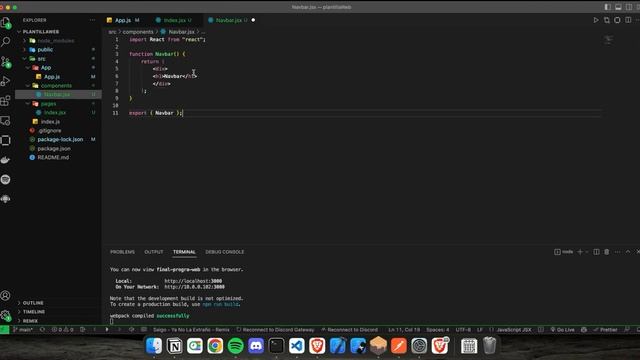640x360 pixels.
Task: Maximize terminal panel with up chevron
Action: coord(628,252)
